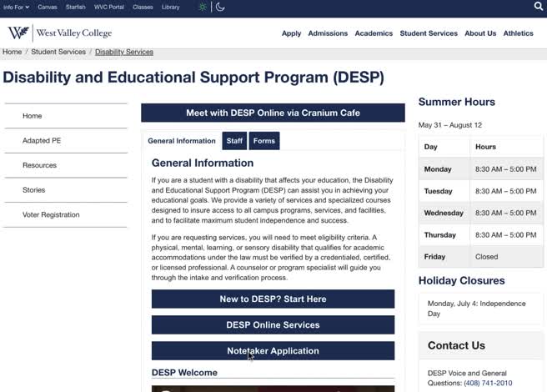Click Meet with DESP Online via Cranium Cafe
This screenshot has width=547, height=392.
(x=273, y=113)
